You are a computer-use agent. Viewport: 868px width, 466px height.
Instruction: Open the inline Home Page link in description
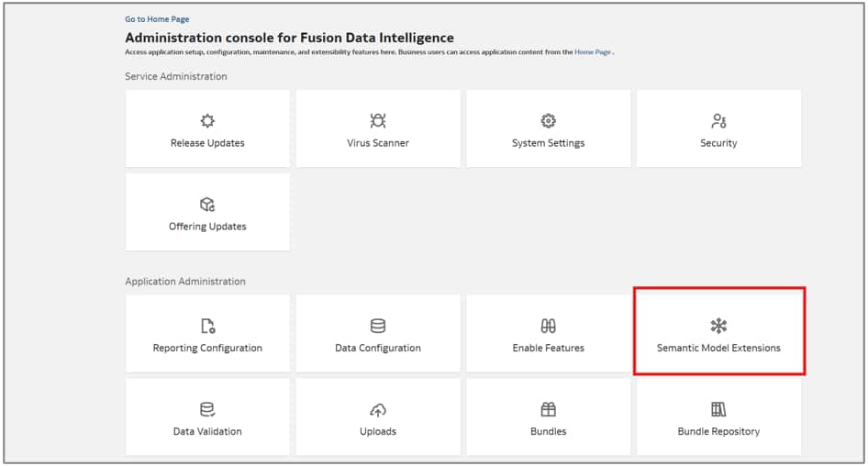(593, 52)
